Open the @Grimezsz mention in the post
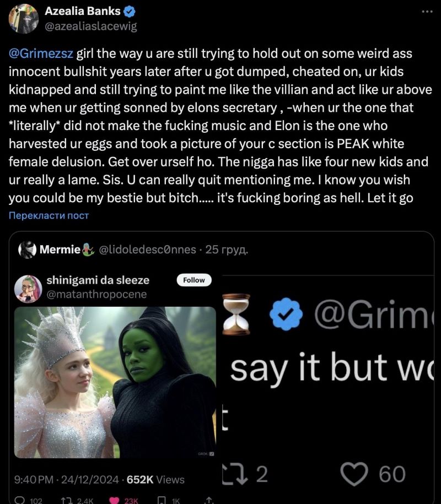This screenshot has width=441, height=504. (x=41, y=53)
